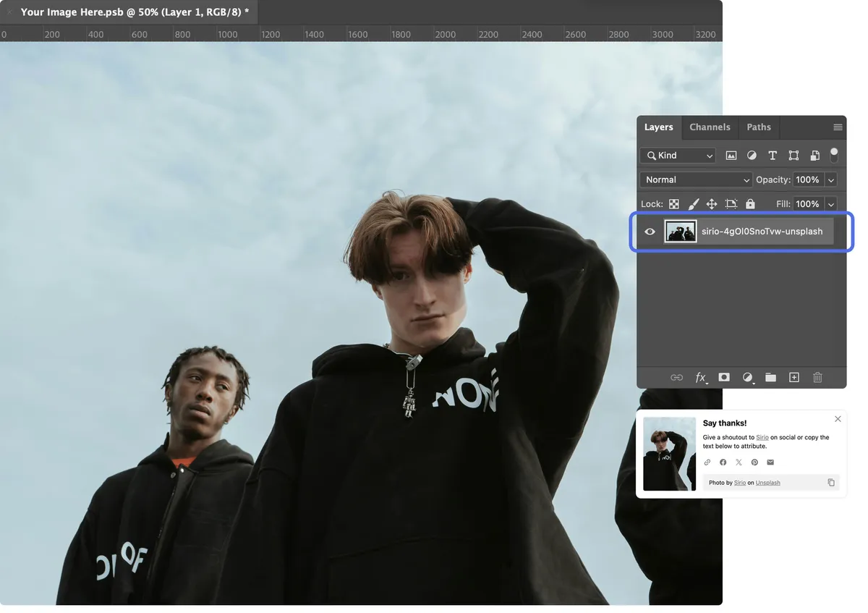The width and height of the screenshot is (868, 613).
Task: Filter layers by adjustment layer icon
Action: 752,156
